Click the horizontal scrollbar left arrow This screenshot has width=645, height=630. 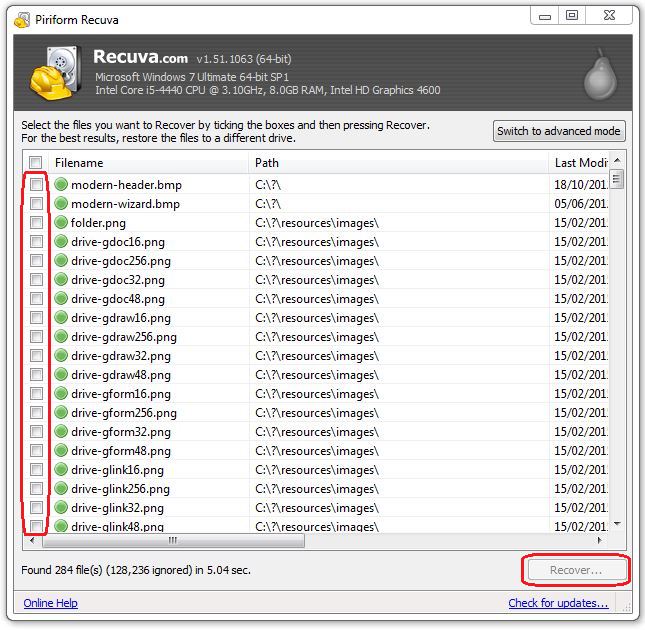[x=32, y=540]
